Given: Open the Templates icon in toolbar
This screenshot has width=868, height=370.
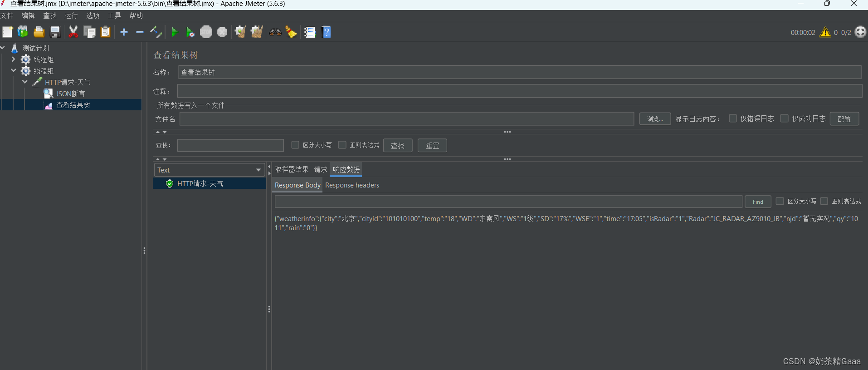Looking at the screenshot, I should tap(23, 32).
